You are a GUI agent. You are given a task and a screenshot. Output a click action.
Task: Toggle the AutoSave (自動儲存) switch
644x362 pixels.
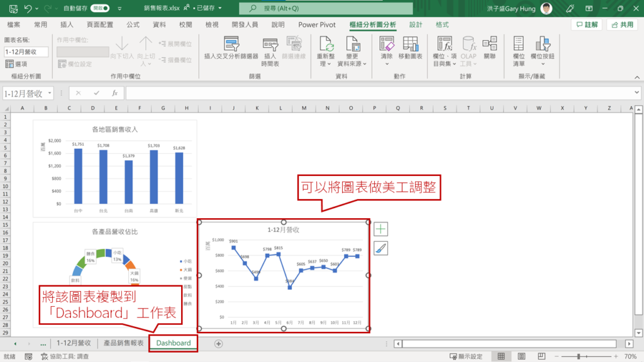100,8
